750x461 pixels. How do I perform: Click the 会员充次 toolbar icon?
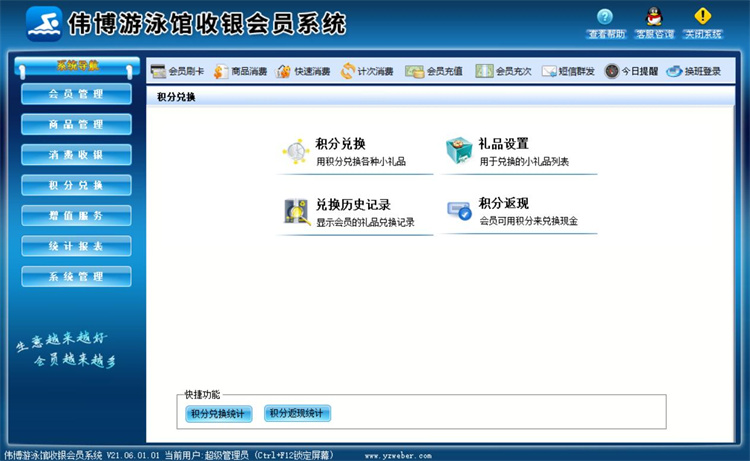[x=484, y=71]
